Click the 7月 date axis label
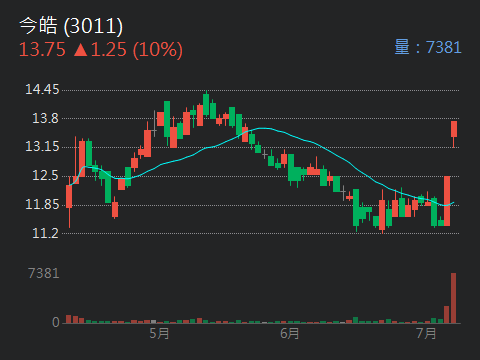Viewport: 480px width, 360px height. tap(426, 333)
